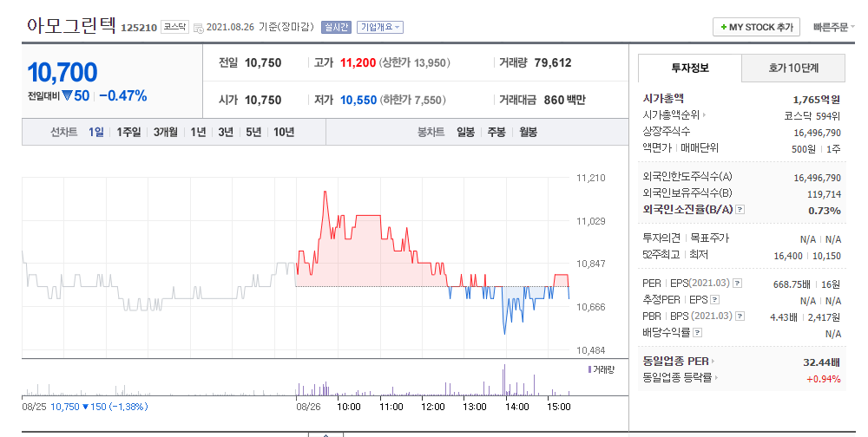Click the MY STOCK 추가 button
Viewport: 868px width, 437px height.
tap(756, 27)
